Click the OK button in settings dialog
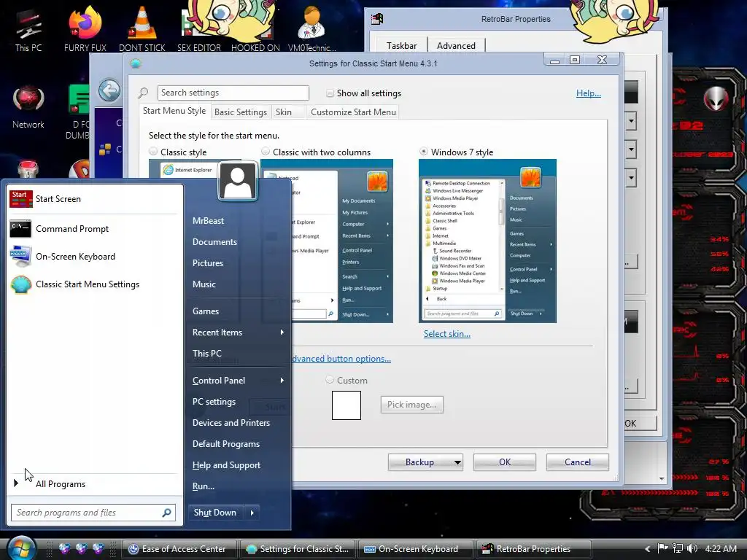Viewport: 747px width, 560px height. point(505,462)
